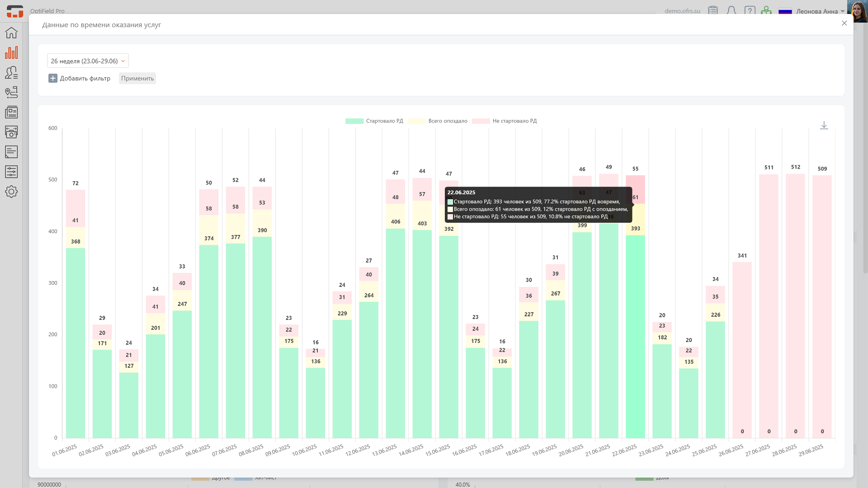Viewport: 868px width, 488px height.
Task: Open the settings gear icon in the sidebar
Action: 11,192
